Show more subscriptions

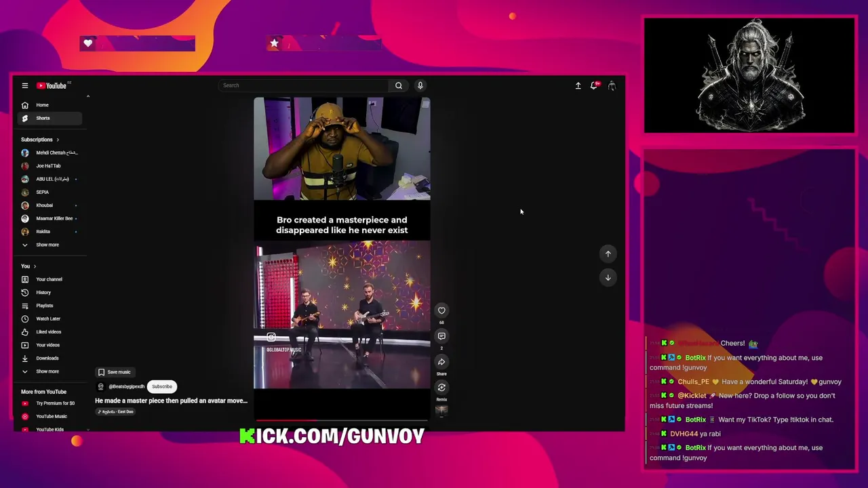(51, 245)
